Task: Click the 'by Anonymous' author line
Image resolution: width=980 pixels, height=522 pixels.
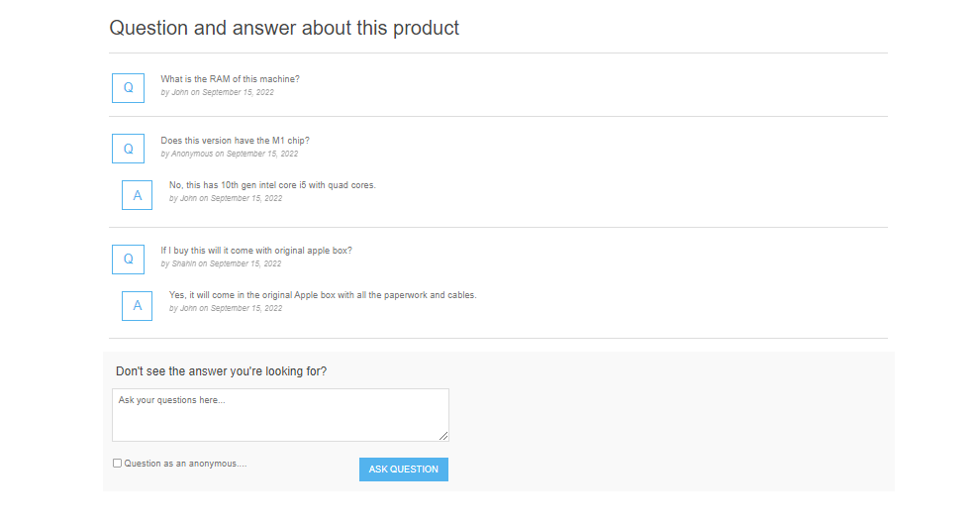Action: [230, 154]
